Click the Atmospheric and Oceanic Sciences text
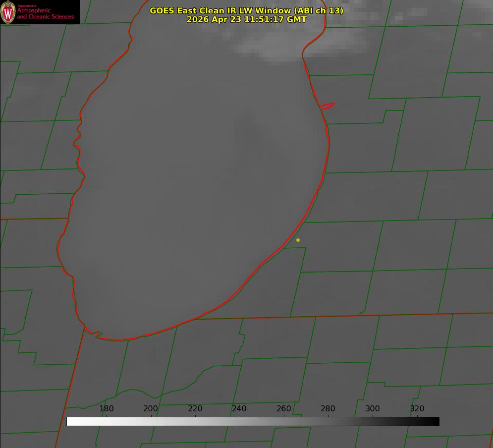This screenshot has height=448, width=493. [45, 13]
